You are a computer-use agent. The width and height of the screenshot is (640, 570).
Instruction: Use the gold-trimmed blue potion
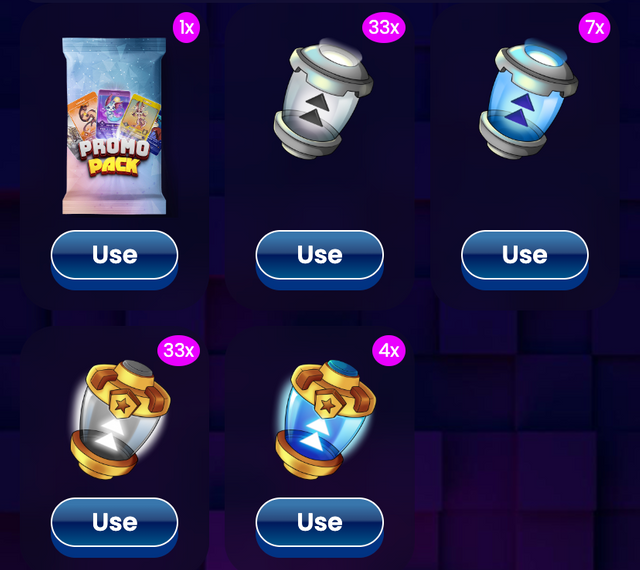pyautogui.click(x=320, y=522)
